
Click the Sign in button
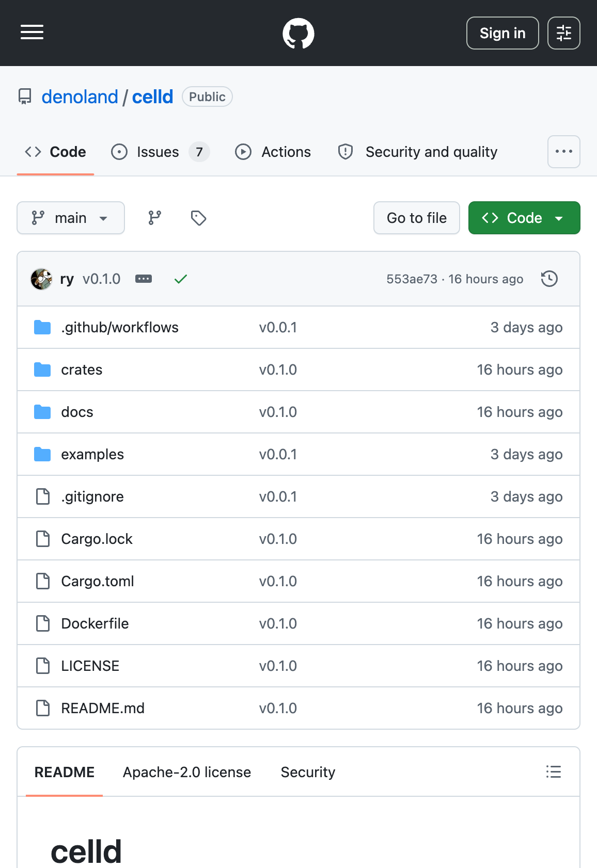click(502, 33)
